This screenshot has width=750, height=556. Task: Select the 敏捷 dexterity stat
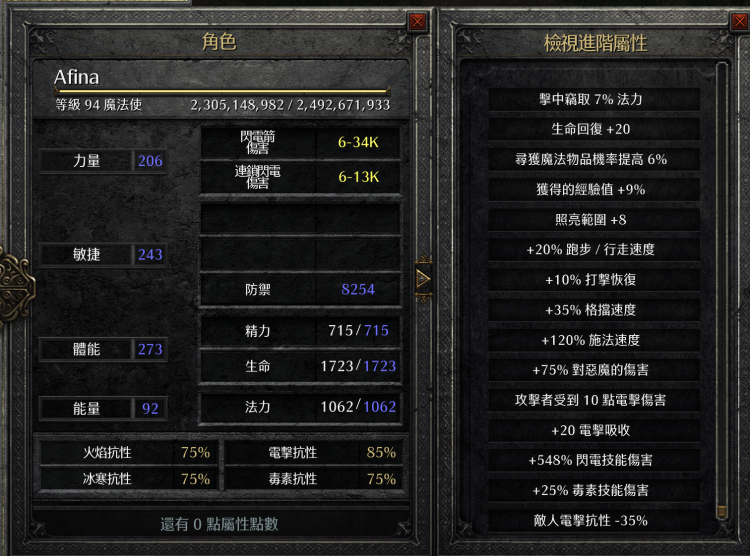[x=103, y=255]
